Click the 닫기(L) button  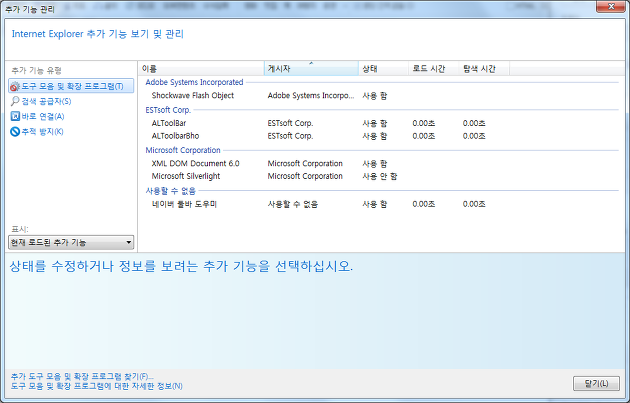click(596, 383)
